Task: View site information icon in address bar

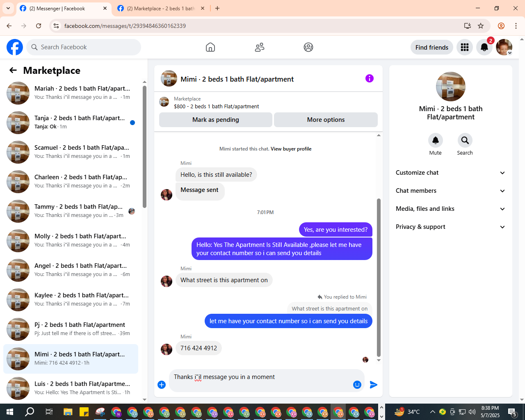Action: tap(56, 26)
